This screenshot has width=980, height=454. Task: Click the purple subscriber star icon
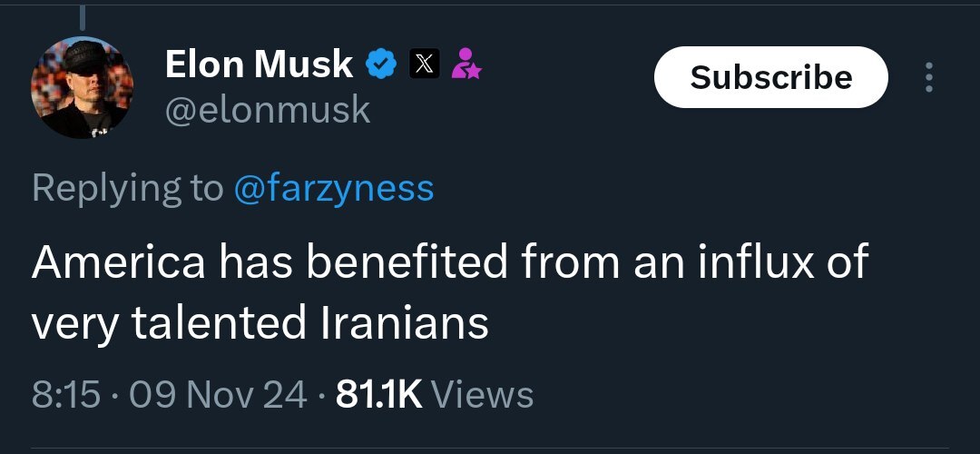[467, 64]
